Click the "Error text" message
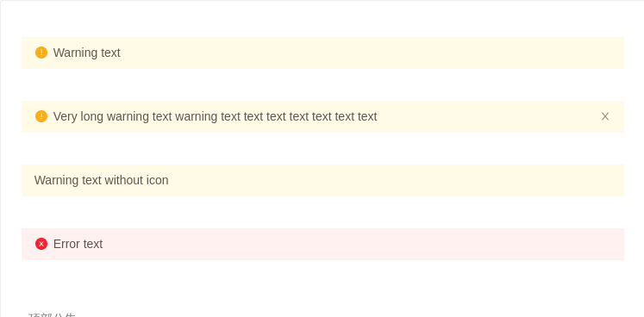This screenshot has width=644, height=317. 78,244
